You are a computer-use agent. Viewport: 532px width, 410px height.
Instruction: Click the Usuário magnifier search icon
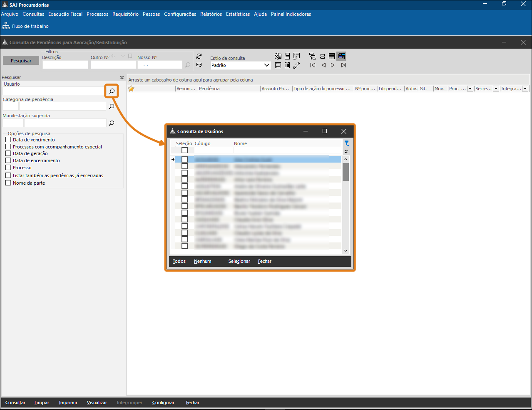(112, 91)
